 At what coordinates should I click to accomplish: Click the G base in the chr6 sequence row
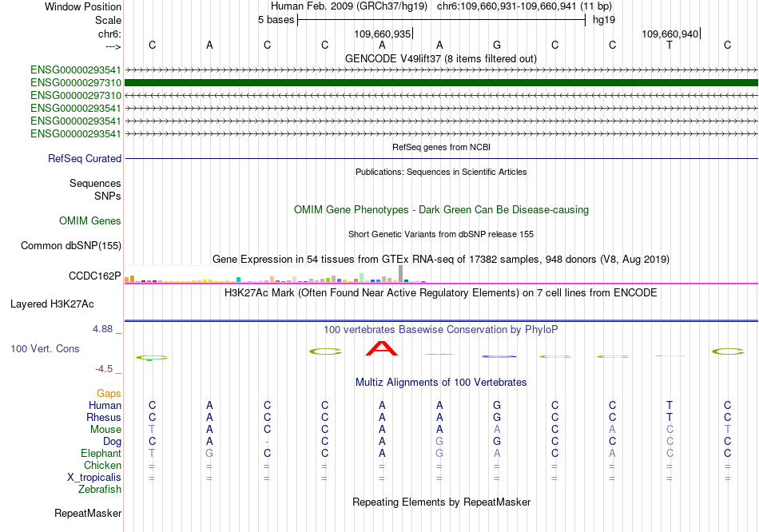[497, 45]
